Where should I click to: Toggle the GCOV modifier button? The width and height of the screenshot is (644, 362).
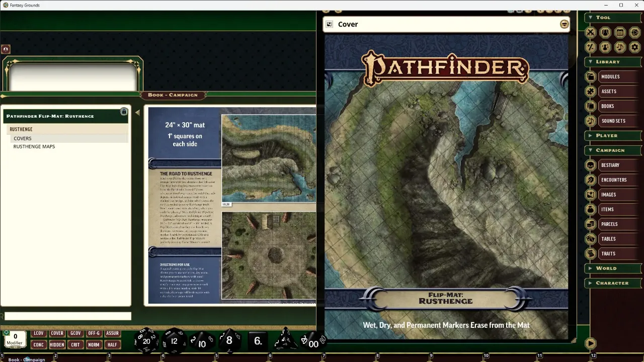click(75, 333)
